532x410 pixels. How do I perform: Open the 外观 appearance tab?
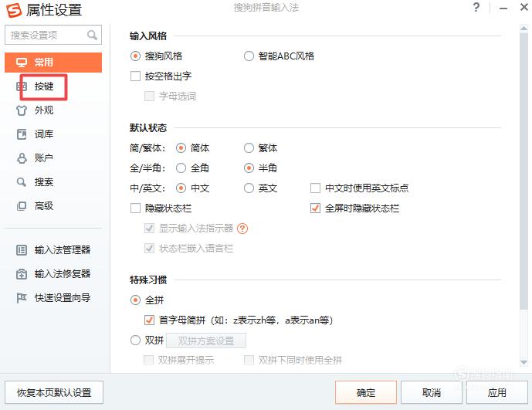(x=53, y=110)
